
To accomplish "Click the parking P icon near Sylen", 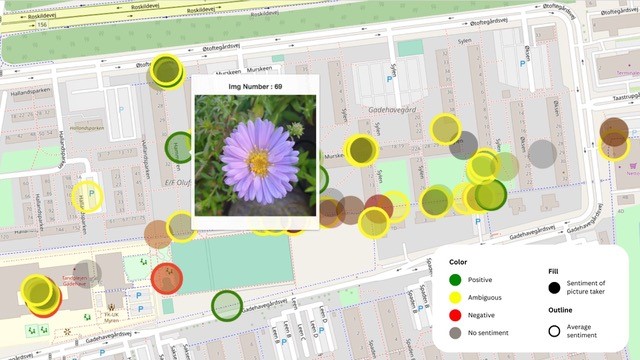I will 389,79.
